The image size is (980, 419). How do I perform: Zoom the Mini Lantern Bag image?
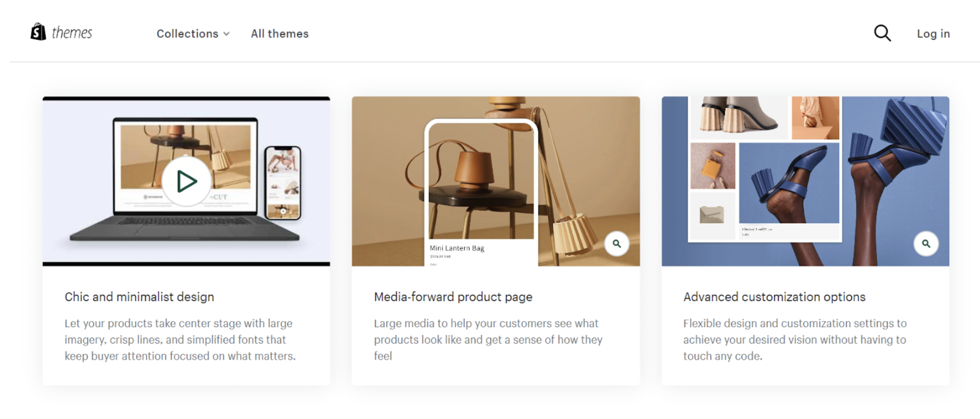[x=617, y=244]
